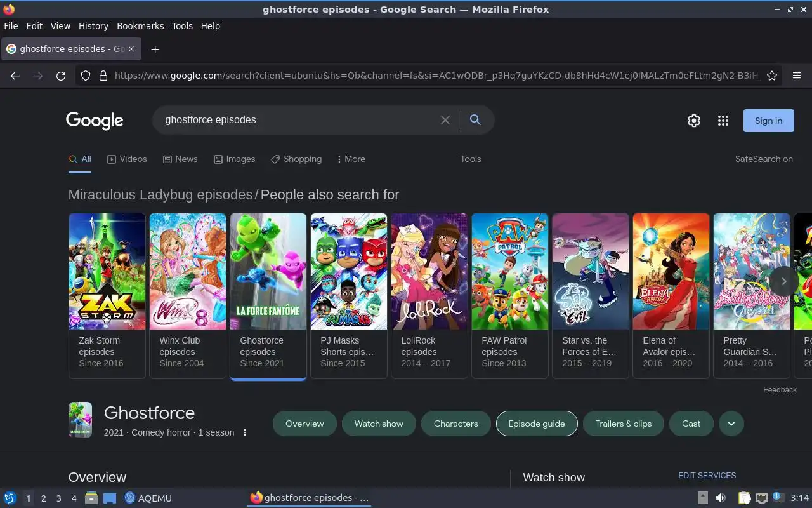812x508 pixels.
Task: Open the Elena of Avalor card
Action: 671,296
